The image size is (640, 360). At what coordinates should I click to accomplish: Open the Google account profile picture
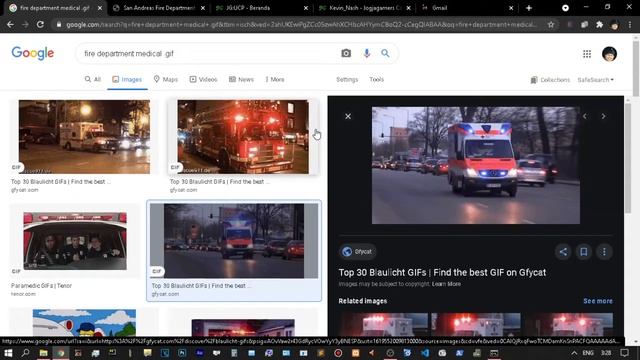tap(609, 54)
